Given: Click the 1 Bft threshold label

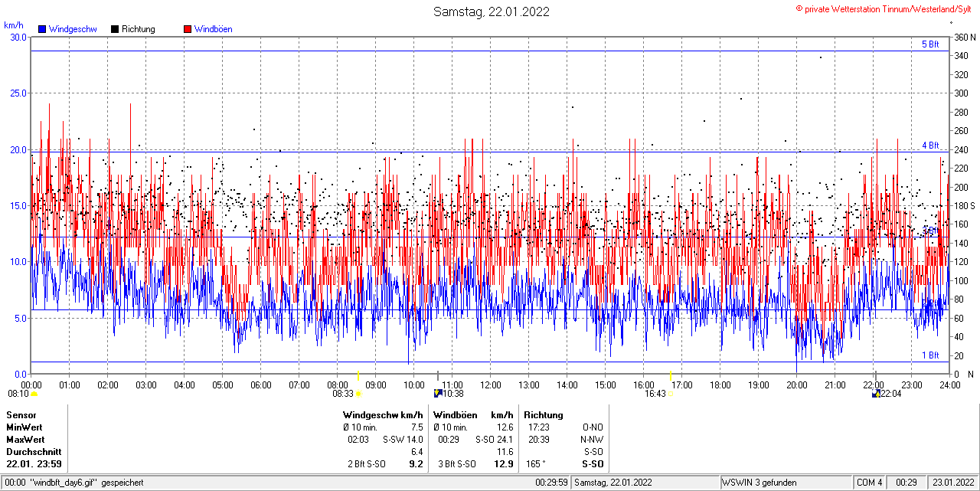Looking at the screenshot, I should (x=930, y=355).
